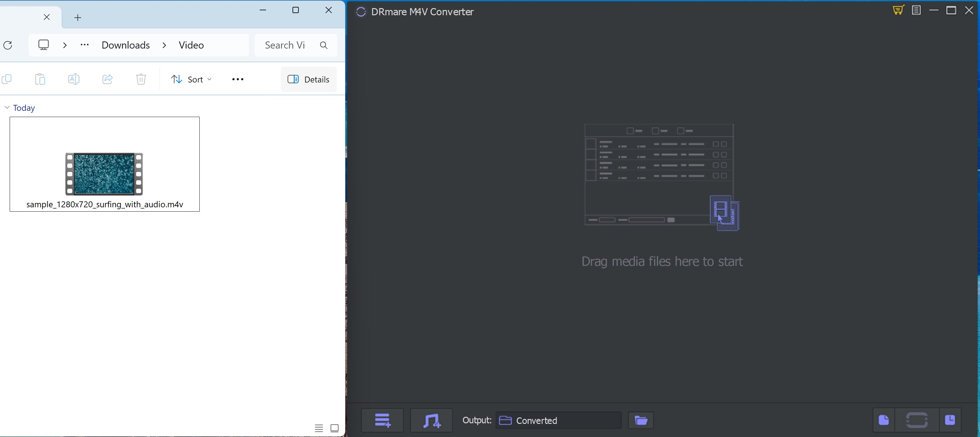The width and height of the screenshot is (980, 437).
Task: Switch Explorer to large thumbnails view
Action: tap(334, 428)
